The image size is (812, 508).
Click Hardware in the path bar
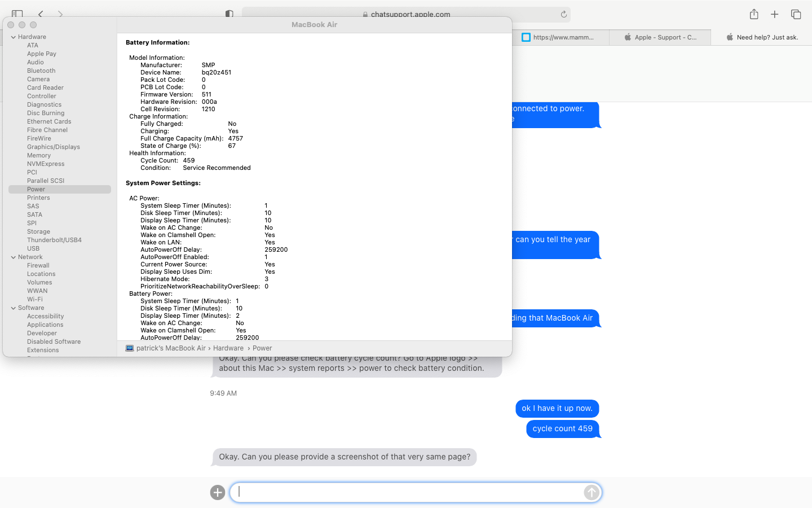pyautogui.click(x=228, y=348)
